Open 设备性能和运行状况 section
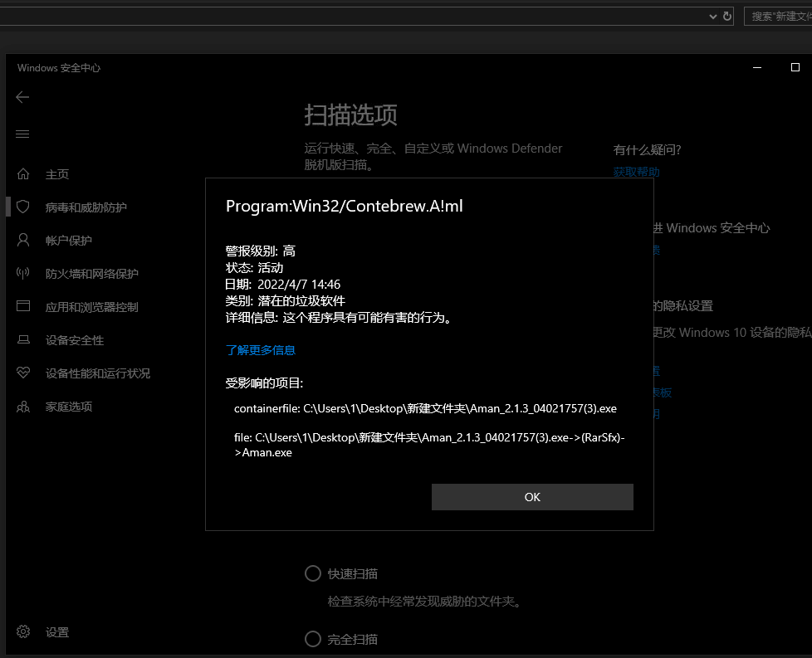Image resolution: width=812 pixels, height=658 pixels. (x=98, y=373)
